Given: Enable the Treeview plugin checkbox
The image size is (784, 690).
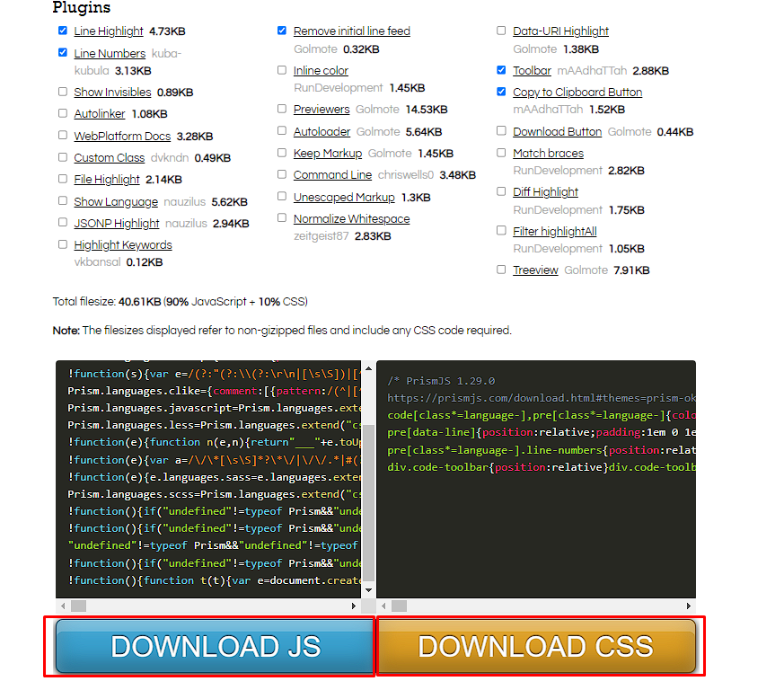Looking at the screenshot, I should coord(501,270).
